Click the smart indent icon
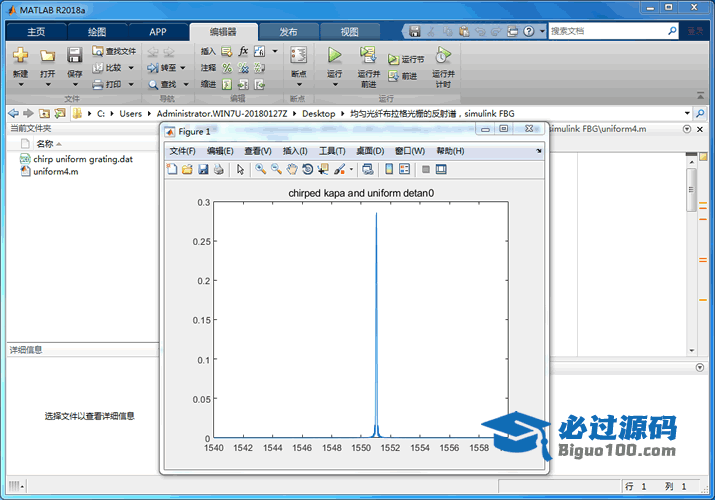 coord(227,84)
